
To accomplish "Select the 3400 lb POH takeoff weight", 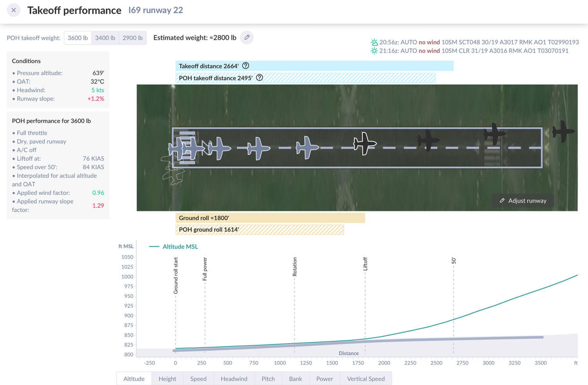I will click(105, 38).
